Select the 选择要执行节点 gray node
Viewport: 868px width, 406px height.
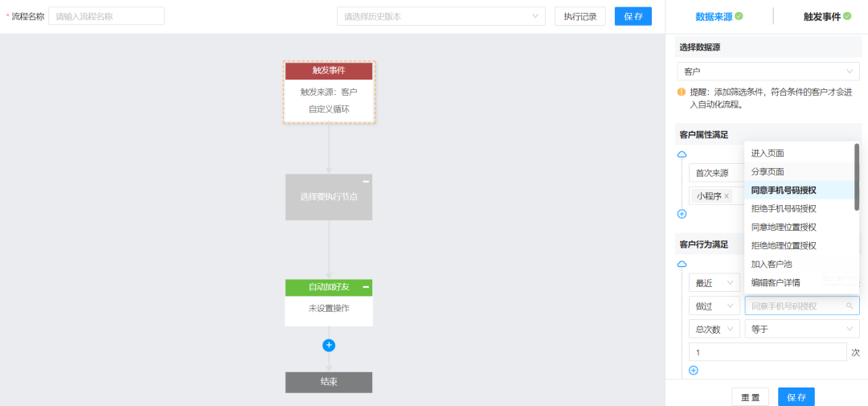tap(329, 197)
